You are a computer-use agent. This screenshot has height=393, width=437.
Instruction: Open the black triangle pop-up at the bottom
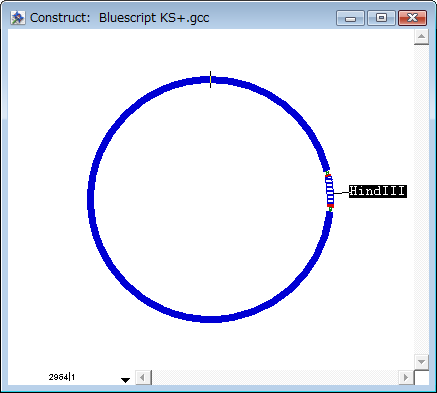tap(125, 380)
